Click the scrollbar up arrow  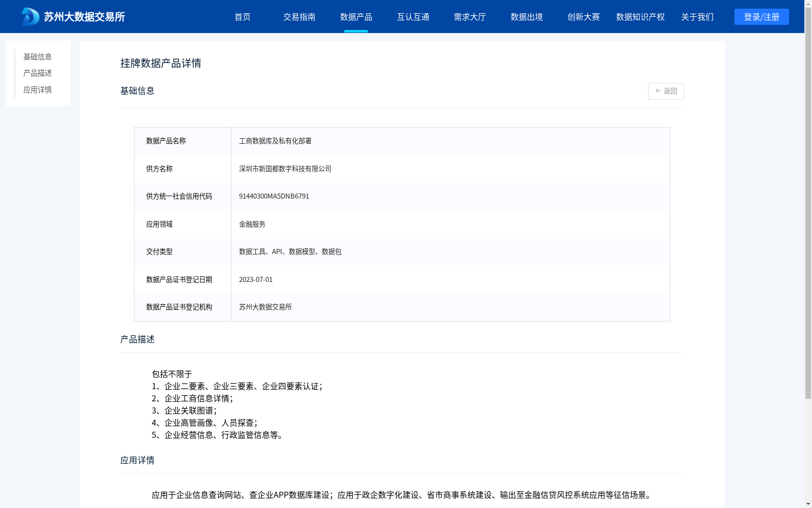coord(808,4)
